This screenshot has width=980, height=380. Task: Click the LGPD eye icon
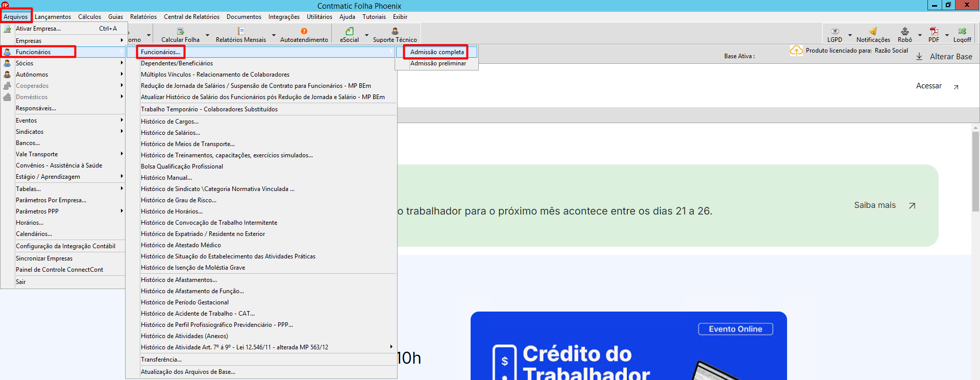835,31
